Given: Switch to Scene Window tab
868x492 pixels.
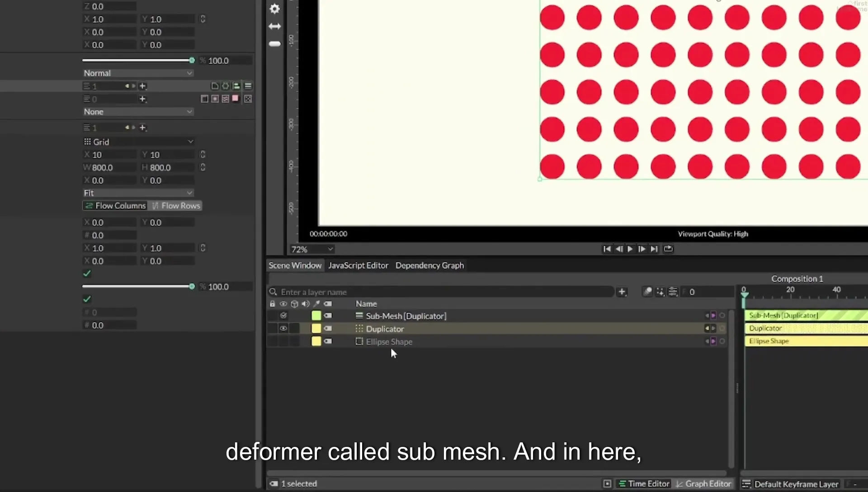Looking at the screenshot, I should (295, 265).
